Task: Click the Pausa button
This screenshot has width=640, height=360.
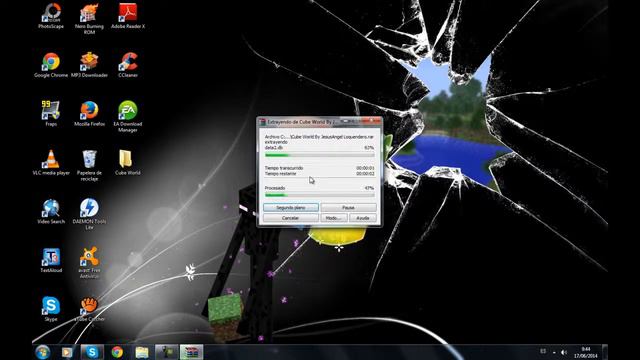Action: click(x=349, y=207)
